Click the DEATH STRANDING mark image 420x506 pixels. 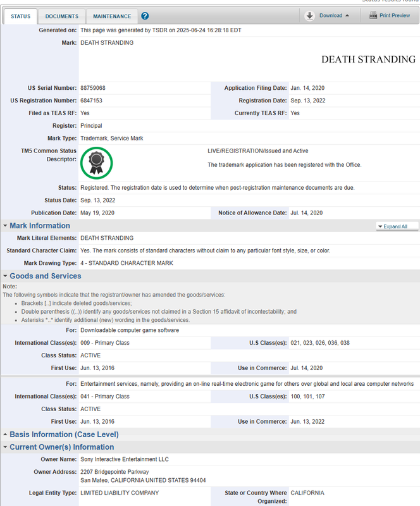click(x=368, y=59)
